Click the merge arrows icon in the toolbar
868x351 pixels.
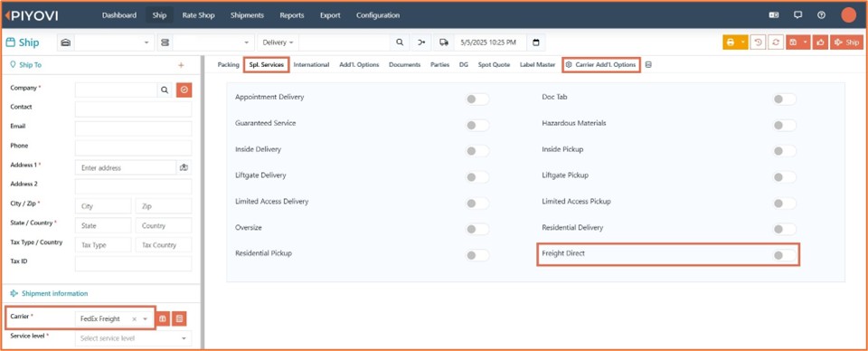tap(422, 43)
